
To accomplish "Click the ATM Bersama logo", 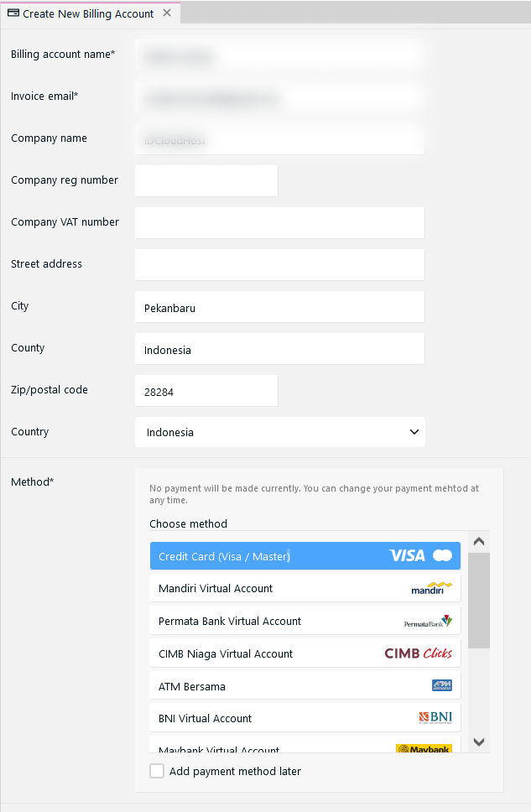I will [442, 685].
